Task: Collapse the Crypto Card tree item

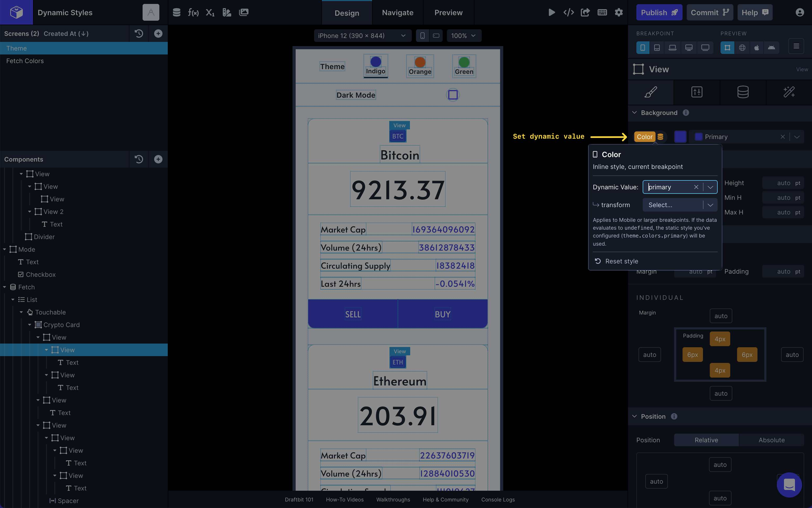Action: [x=30, y=325]
